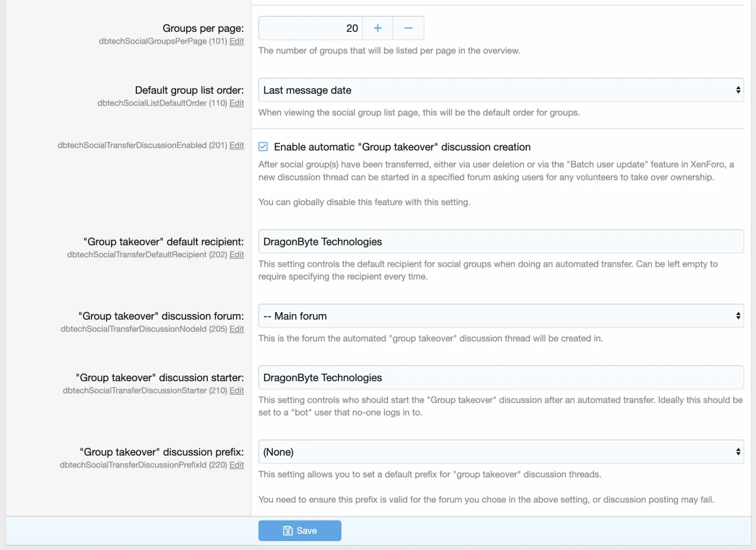
Task: Click the Groups per page number field
Action: coord(310,28)
